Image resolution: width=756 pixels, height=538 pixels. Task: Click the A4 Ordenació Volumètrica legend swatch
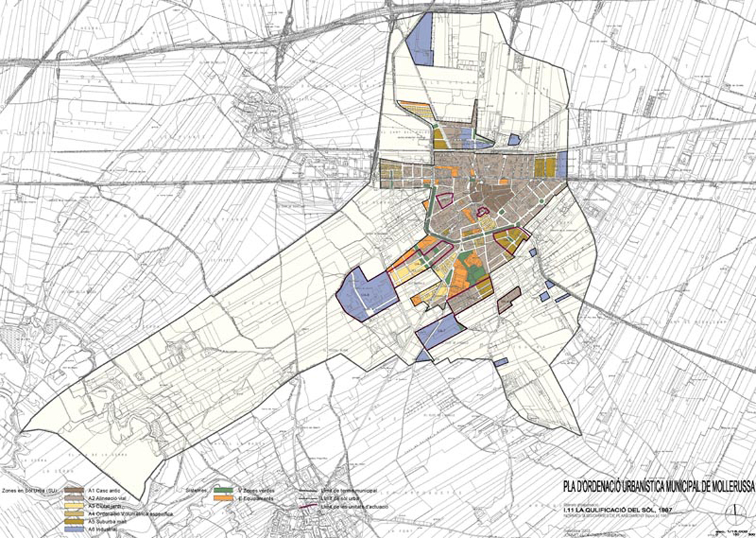pyautogui.click(x=74, y=513)
